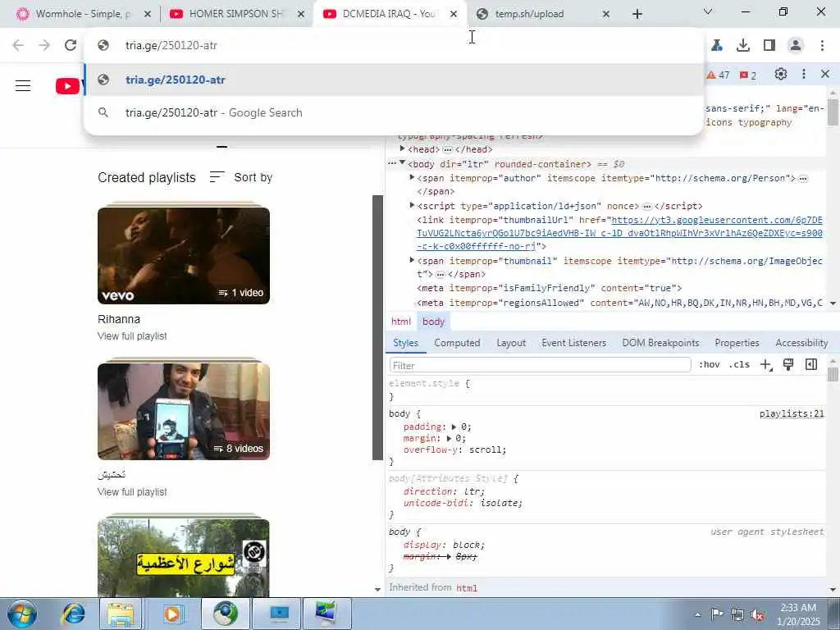Expand the head element node

tap(402, 149)
